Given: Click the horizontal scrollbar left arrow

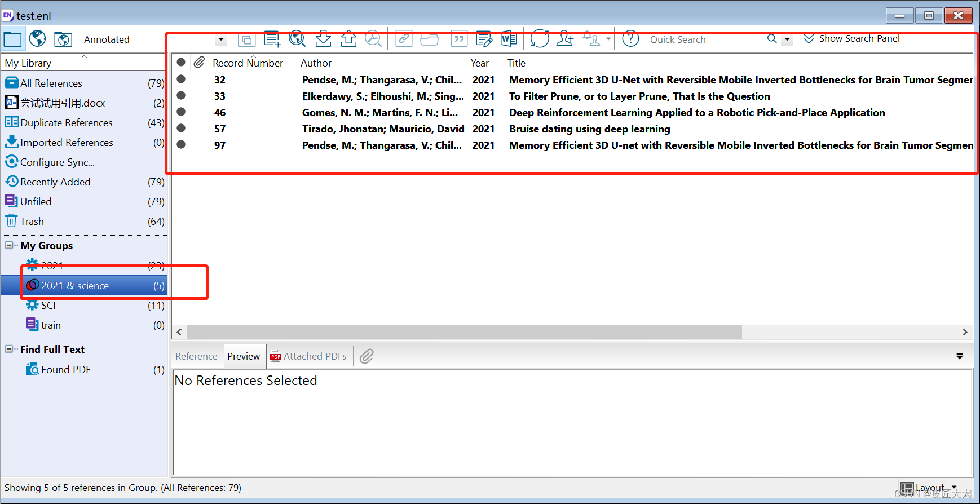Looking at the screenshot, I should [179, 332].
